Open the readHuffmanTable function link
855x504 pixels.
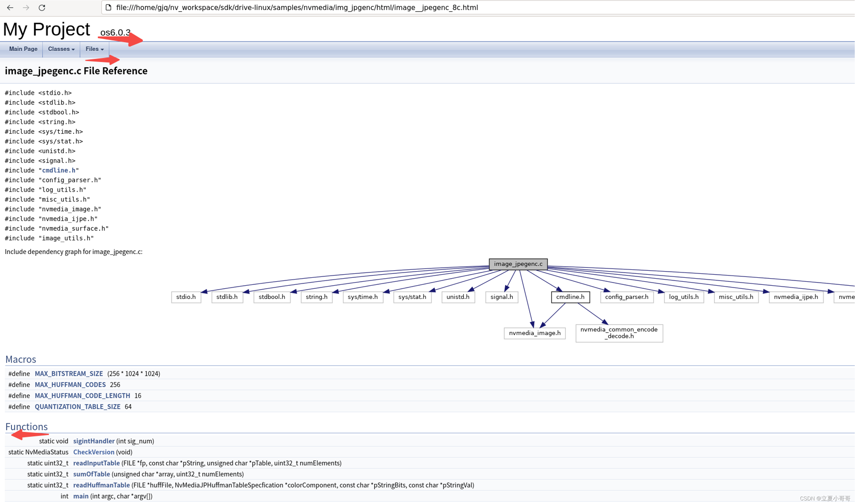pos(101,485)
